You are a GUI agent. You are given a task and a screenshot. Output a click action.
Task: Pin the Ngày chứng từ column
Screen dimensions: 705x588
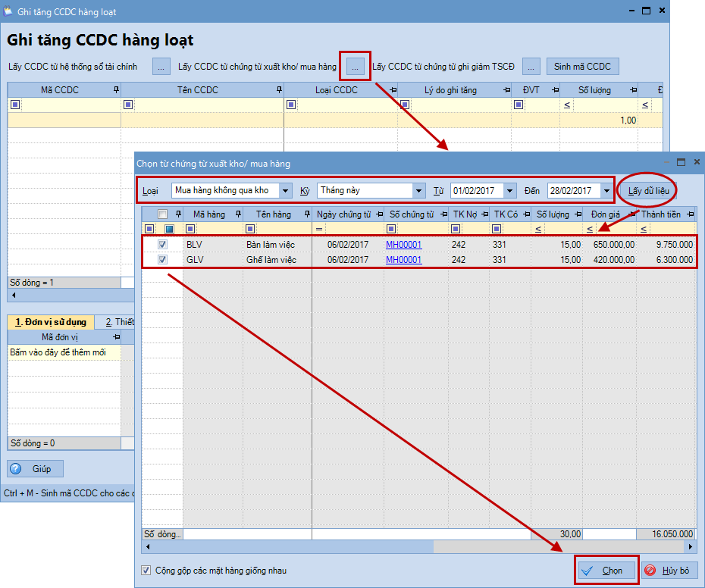coord(379,214)
